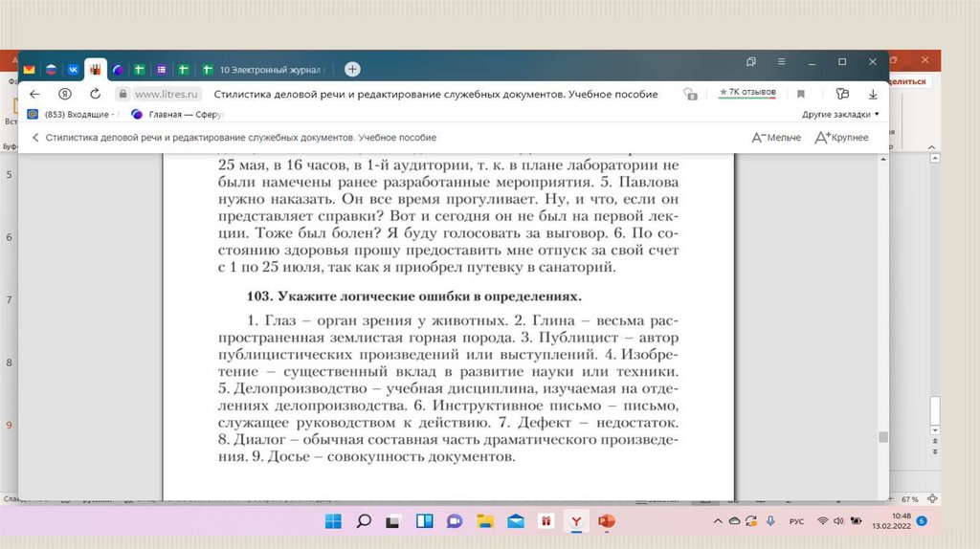
Task: Bookmark this page using the bookmark icon
Action: tap(801, 94)
